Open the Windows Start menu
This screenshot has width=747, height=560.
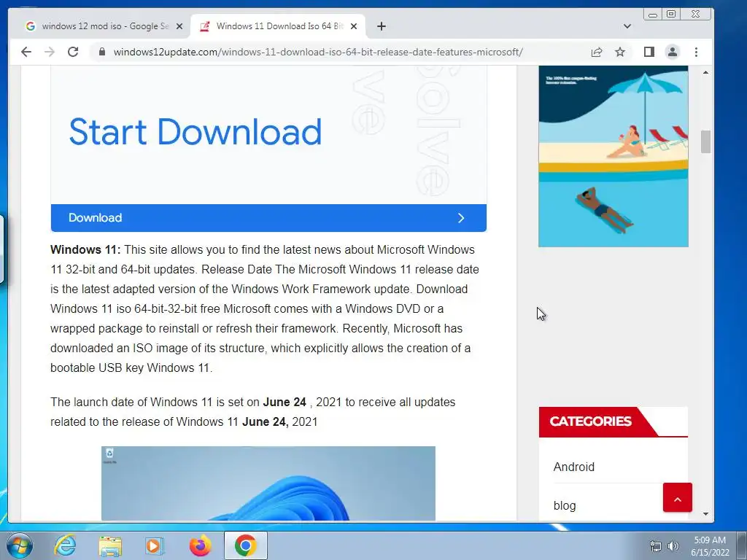(x=20, y=545)
